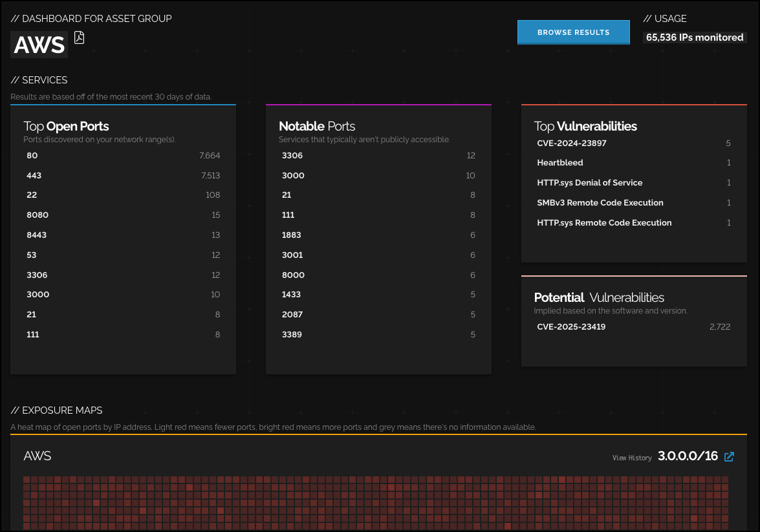Click the first cell in the exposure heat map

[27, 480]
